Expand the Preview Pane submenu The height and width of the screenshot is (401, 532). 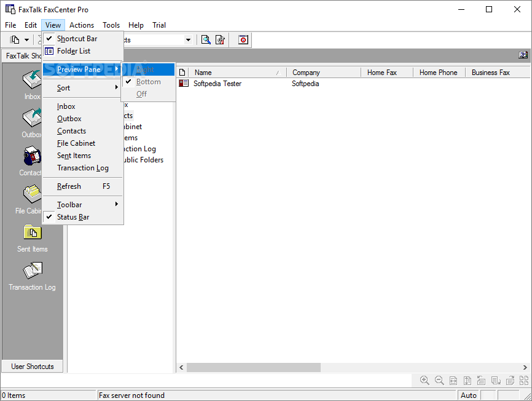83,69
